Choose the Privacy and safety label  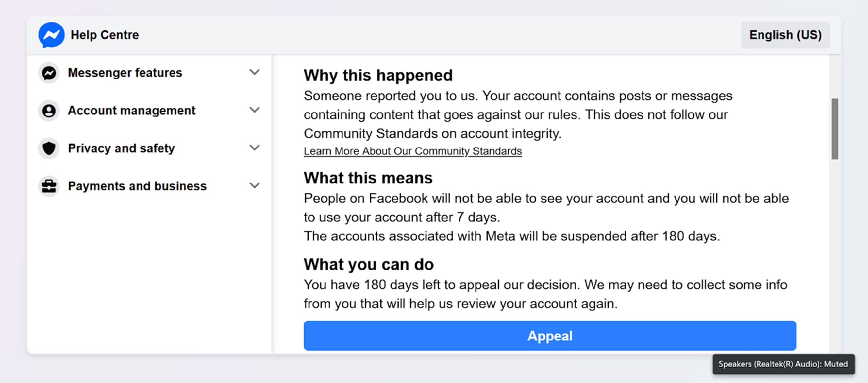(x=121, y=148)
